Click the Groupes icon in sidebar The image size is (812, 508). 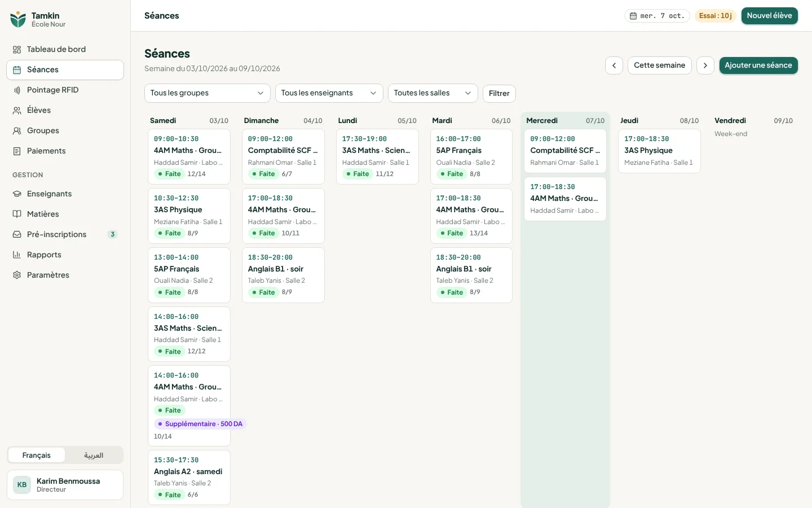click(17, 131)
